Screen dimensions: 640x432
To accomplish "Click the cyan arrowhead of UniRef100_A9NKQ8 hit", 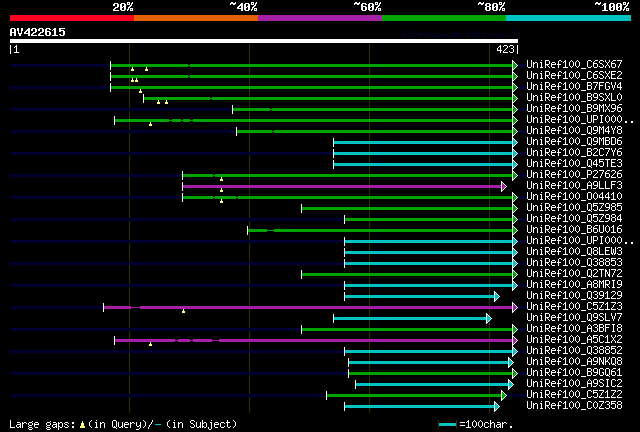I will 511,363.
